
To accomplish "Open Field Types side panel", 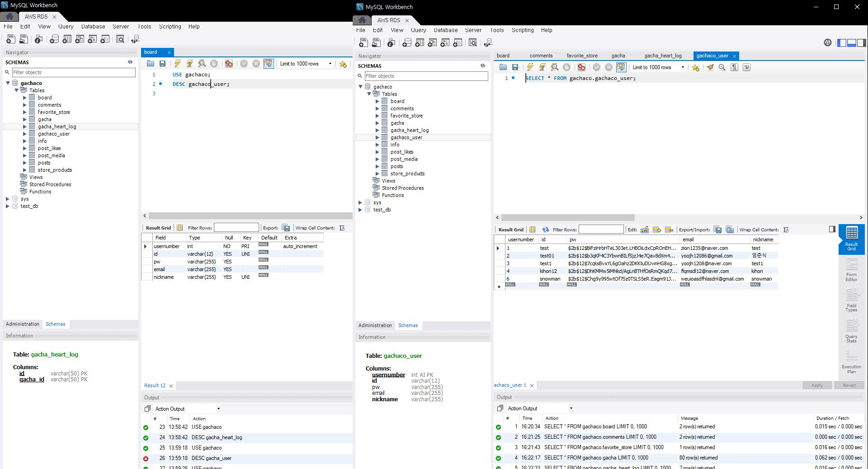I will click(852, 300).
